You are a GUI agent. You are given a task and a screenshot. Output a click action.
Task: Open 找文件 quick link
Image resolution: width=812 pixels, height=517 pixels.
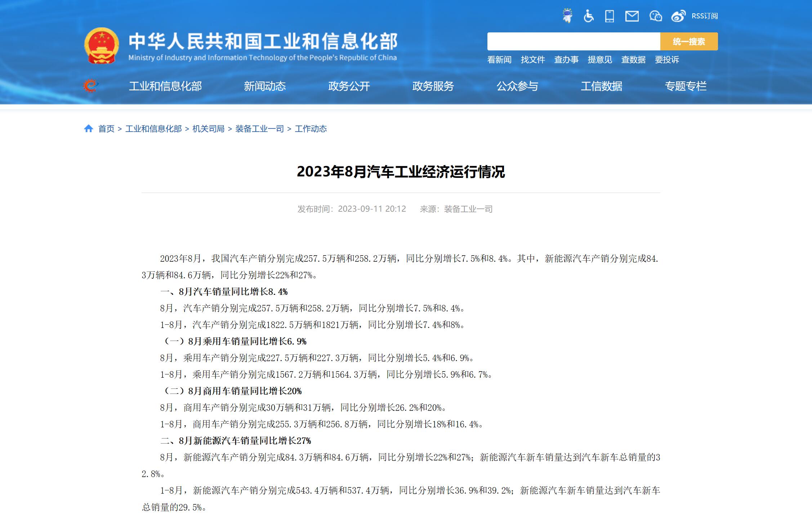(x=533, y=60)
